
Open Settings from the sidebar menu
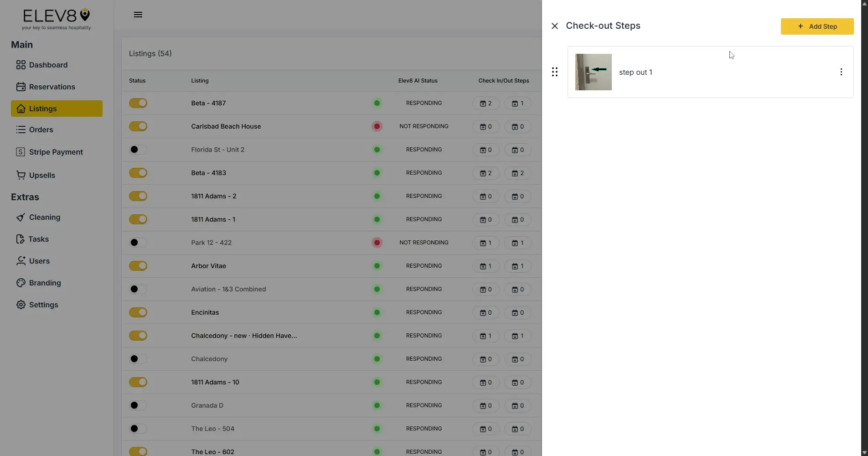tap(43, 305)
